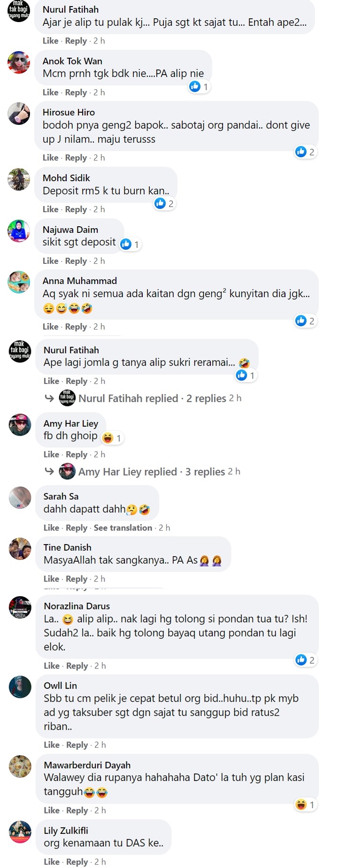Open Norazlina Darus's profile name
Image resolution: width=346 pixels, height=868 pixels.
77,606
